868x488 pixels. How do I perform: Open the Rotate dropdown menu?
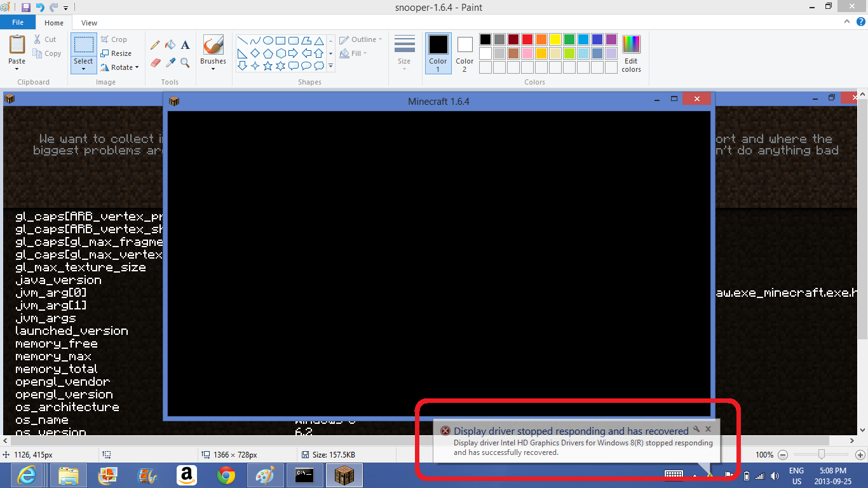(x=120, y=67)
